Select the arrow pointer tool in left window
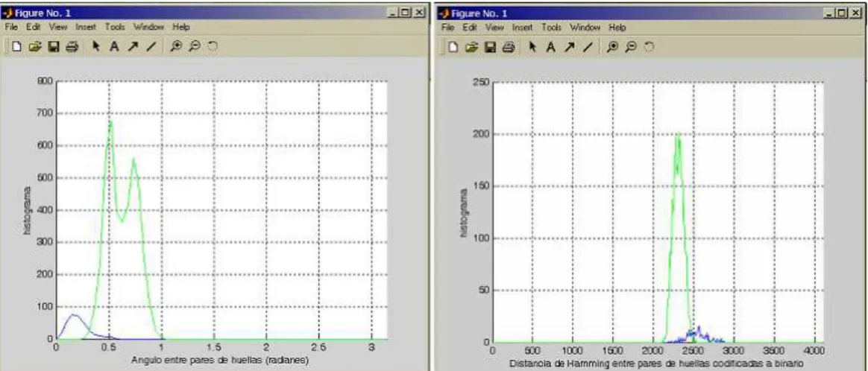The image size is (868, 371). tap(95, 47)
